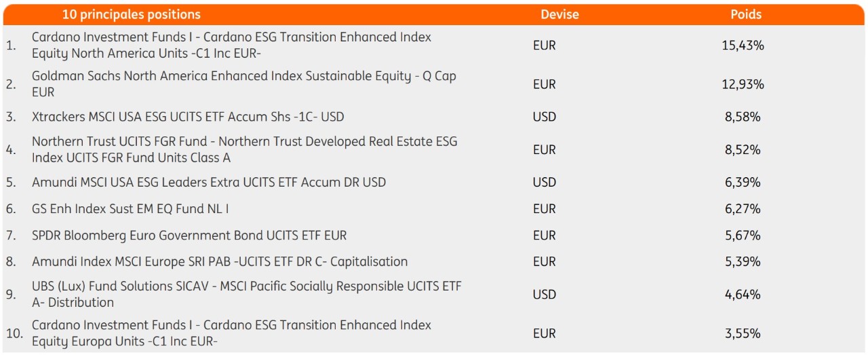Open UBS MSCI Pacific Socially Responsible ETF
Viewport: 868px width, 355px height.
tap(247, 294)
